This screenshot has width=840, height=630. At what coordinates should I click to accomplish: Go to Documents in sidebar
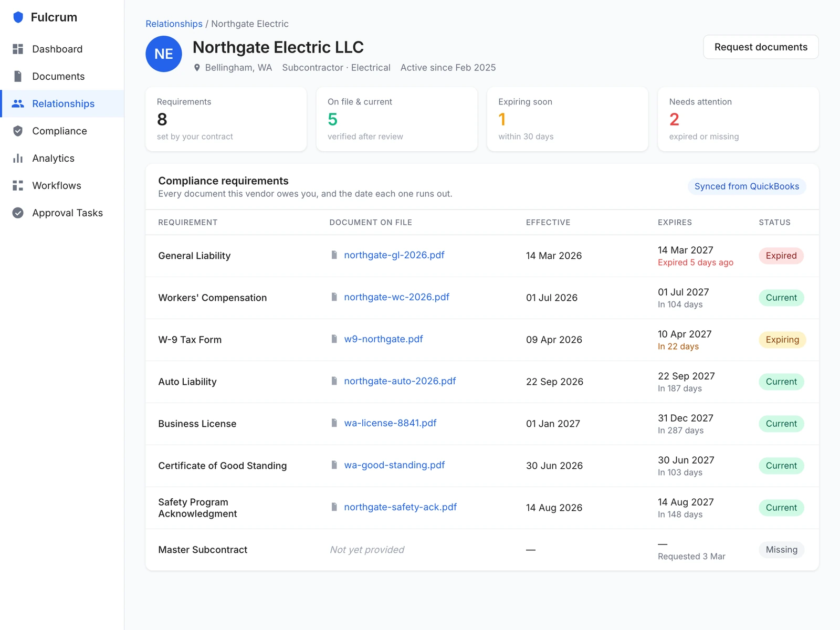coord(62,76)
